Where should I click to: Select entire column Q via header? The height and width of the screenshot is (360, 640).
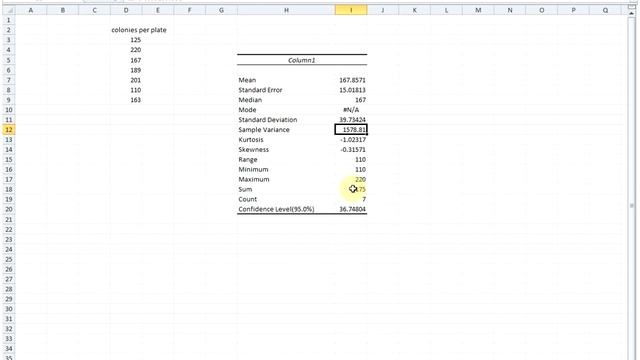pyautogui.click(x=605, y=10)
